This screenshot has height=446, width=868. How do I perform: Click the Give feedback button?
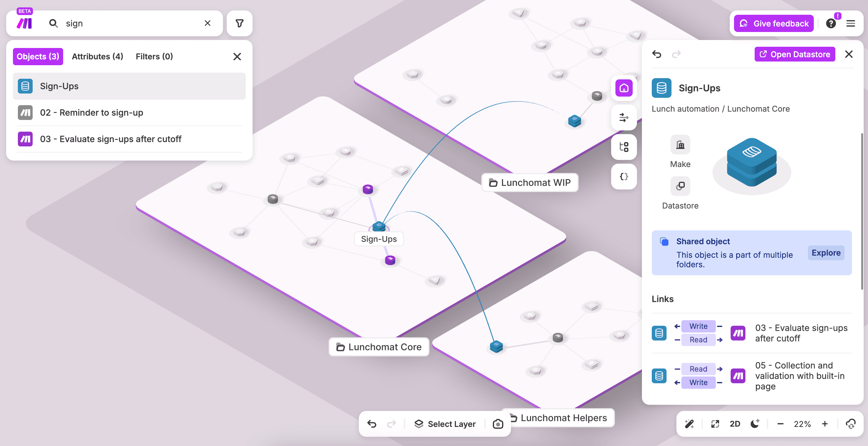tap(773, 23)
